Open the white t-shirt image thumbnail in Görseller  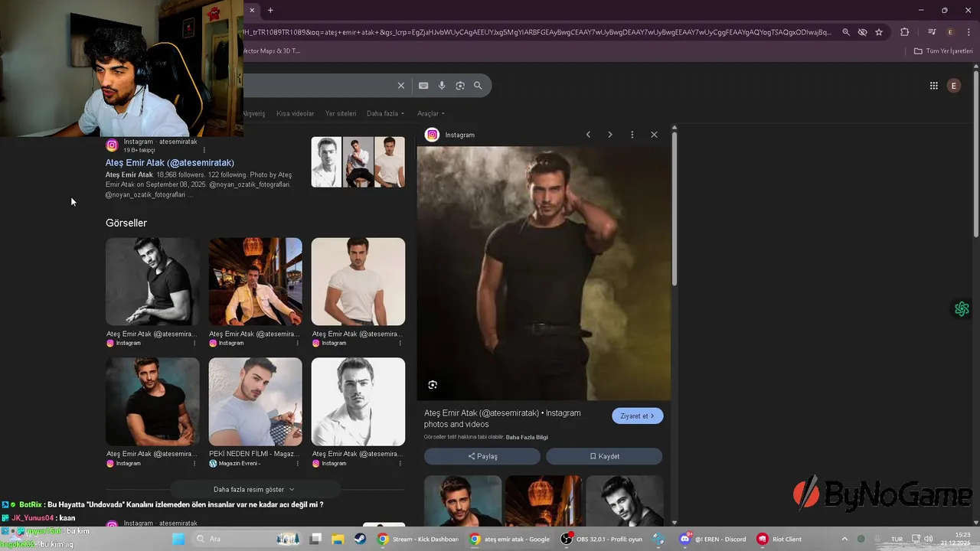click(358, 281)
